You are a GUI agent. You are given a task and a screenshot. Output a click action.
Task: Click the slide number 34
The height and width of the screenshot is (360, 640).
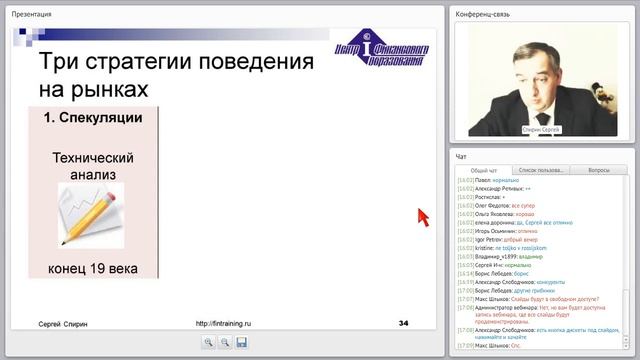403,323
